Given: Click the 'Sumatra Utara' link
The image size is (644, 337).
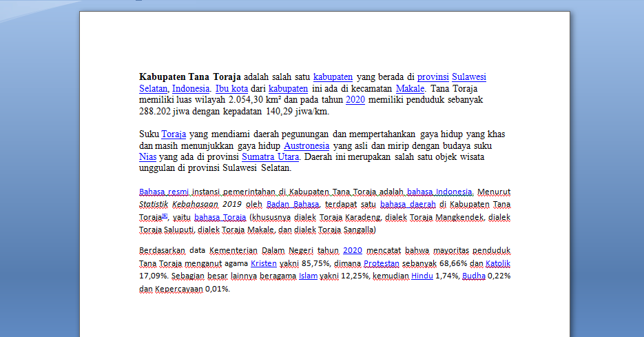Looking at the screenshot, I should [270, 156].
